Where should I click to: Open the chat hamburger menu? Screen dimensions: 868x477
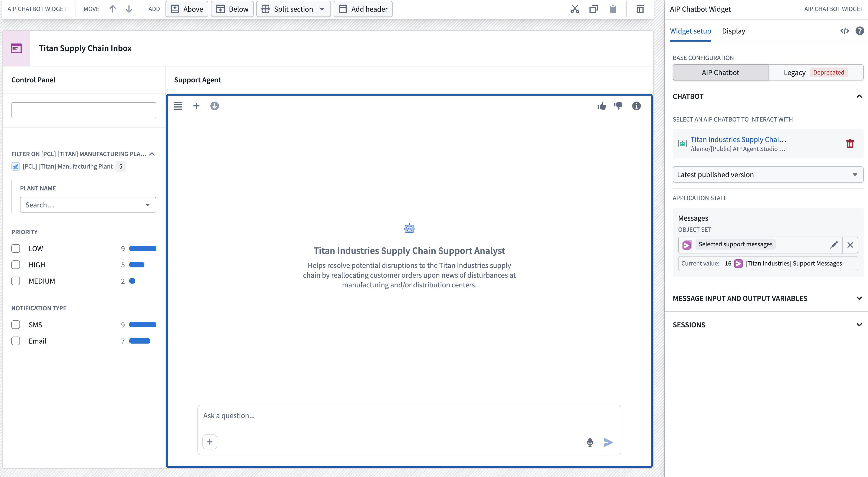point(178,106)
